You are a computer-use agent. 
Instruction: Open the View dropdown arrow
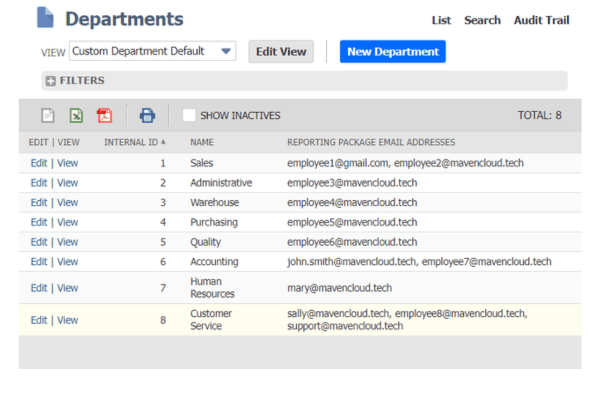pos(226,51)
